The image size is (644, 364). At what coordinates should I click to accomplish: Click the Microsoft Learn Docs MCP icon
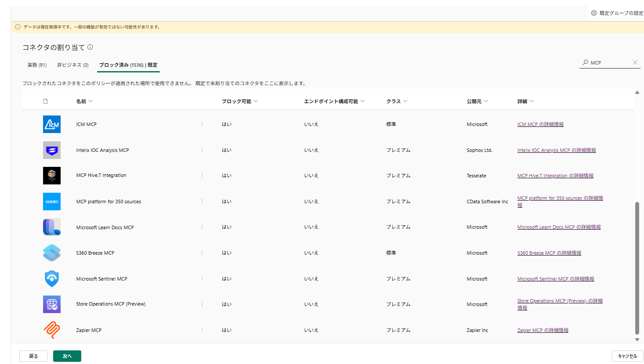pyautogui.click(x=52, y=227)
